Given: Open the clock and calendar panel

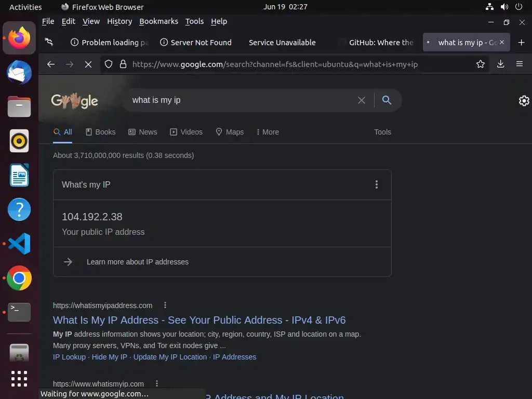Looking at the screenshot, I should point(285,7).
